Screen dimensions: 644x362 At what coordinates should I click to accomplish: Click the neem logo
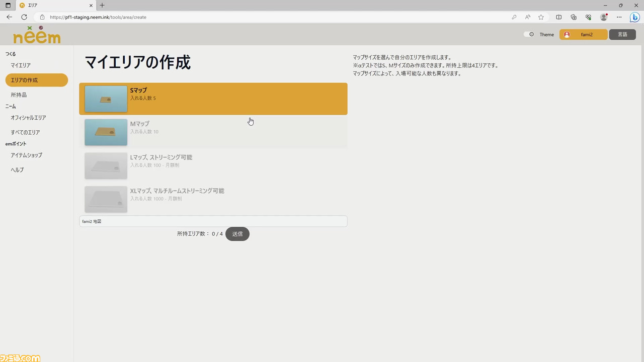(37, 35)
